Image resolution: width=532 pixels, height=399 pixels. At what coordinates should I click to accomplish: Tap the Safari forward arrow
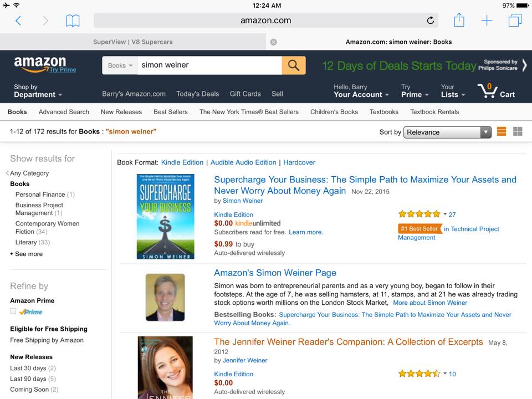tap(45, 21)
